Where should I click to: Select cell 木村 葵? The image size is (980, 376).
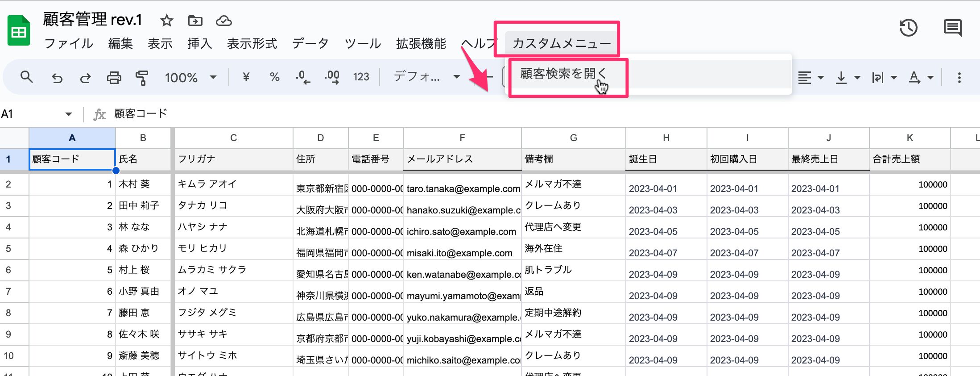pyautogui.click(x=143, y=184)
